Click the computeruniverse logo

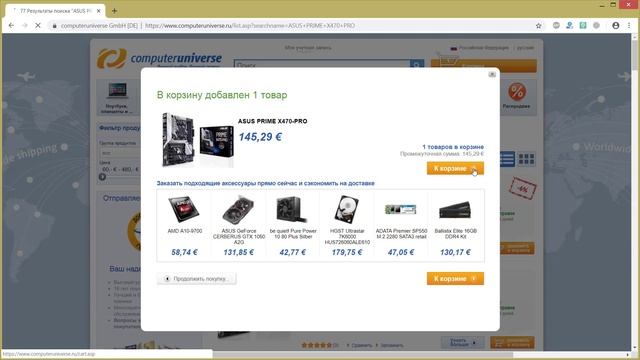point(159,58)
